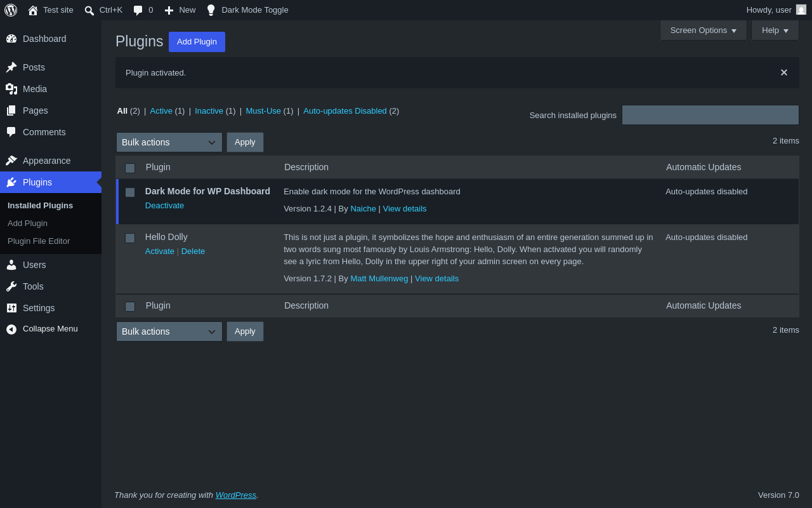812x508 pixels.
Task: Click the top Apply button
Action: (245, 142)
